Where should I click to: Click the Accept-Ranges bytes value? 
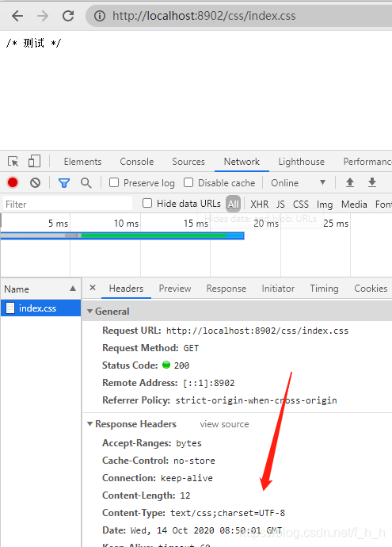[188, 443]
